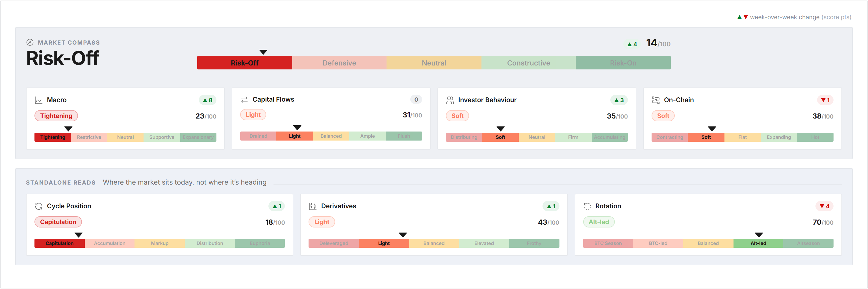
Task: Click the Standalone Reads section label
Action: [x=61, y=183]
